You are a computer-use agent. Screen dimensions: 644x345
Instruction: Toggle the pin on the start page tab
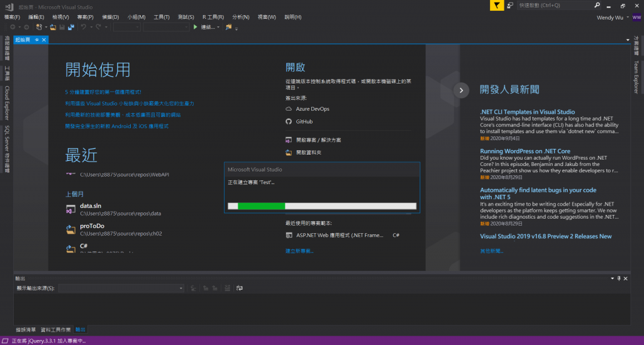tap(36, 40)
